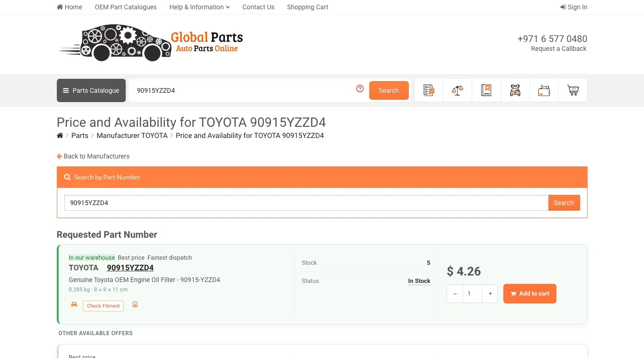Click Manufacturer TOYOTA breadcrumb
644x358 pixels.
(x=132, y=136)
